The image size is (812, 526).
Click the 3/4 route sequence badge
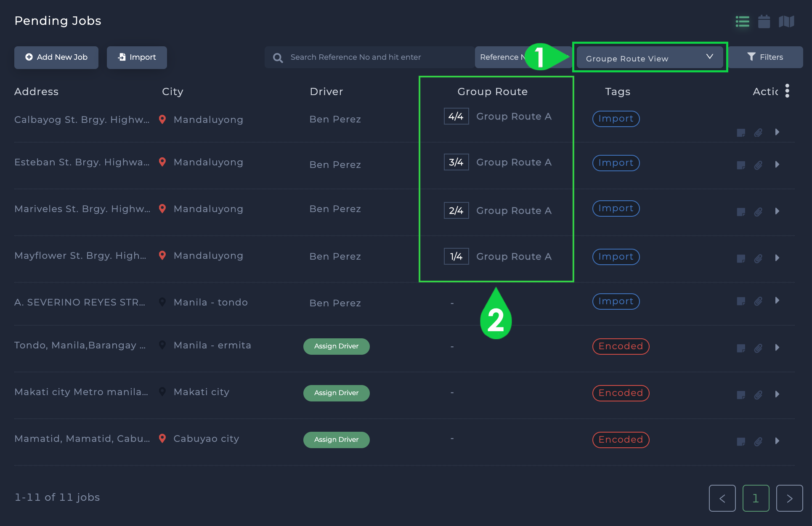coord(456,162)
